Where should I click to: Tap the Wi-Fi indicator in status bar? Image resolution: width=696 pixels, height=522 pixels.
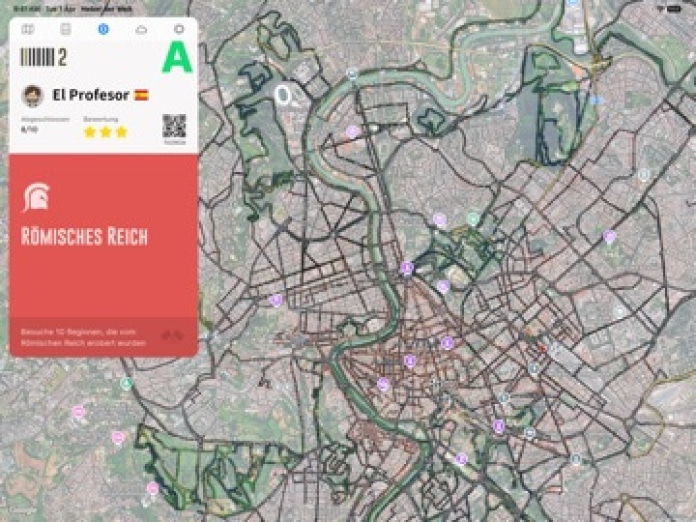[x=660, y=9]
